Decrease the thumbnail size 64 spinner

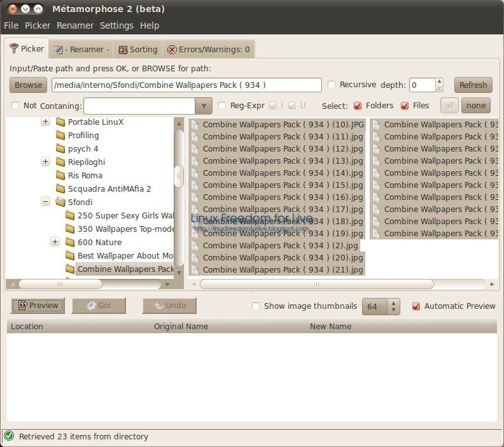tap(393, 310)
